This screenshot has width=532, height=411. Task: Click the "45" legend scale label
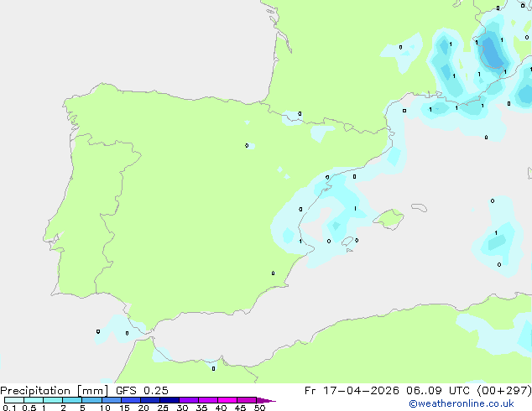coord(240,408)
